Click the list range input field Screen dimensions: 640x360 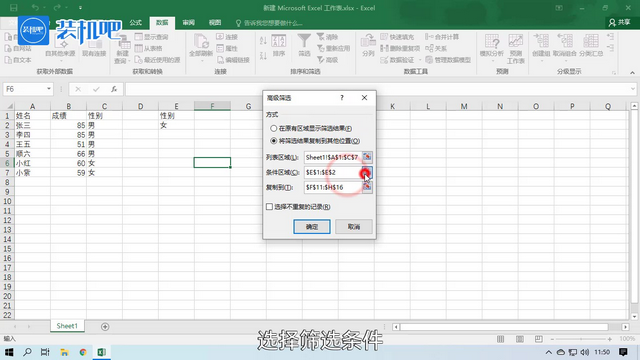[x=333, y=157]
